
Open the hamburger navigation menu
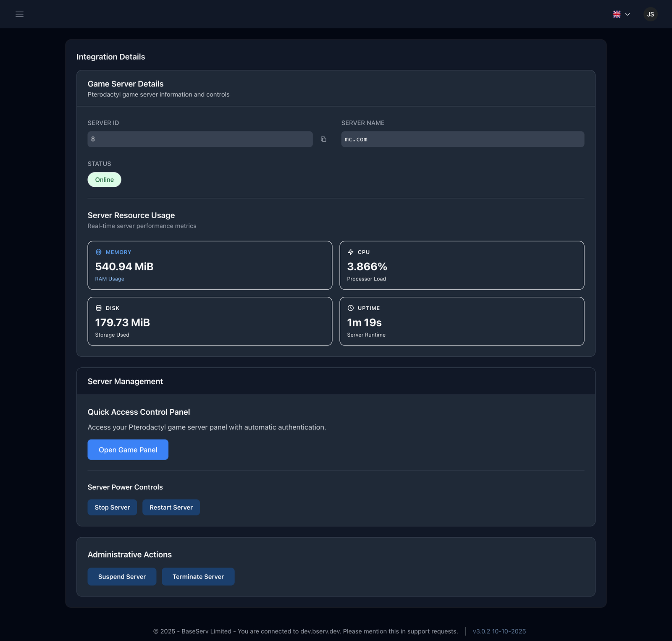pos(19,14)
